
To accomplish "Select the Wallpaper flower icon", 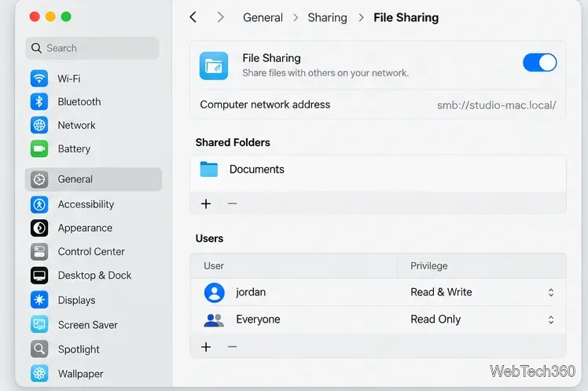I will (39, 374).
